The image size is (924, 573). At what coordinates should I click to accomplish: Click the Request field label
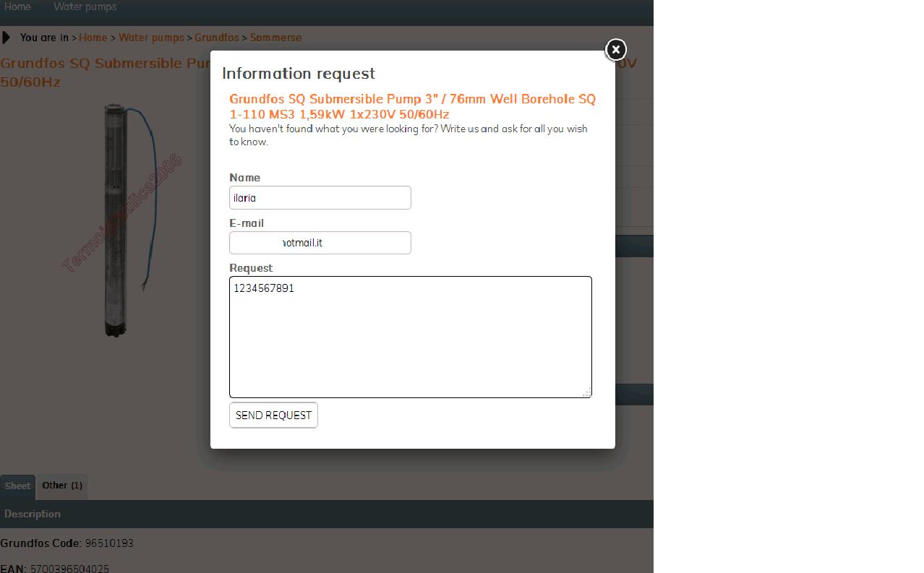pos(251,268)
